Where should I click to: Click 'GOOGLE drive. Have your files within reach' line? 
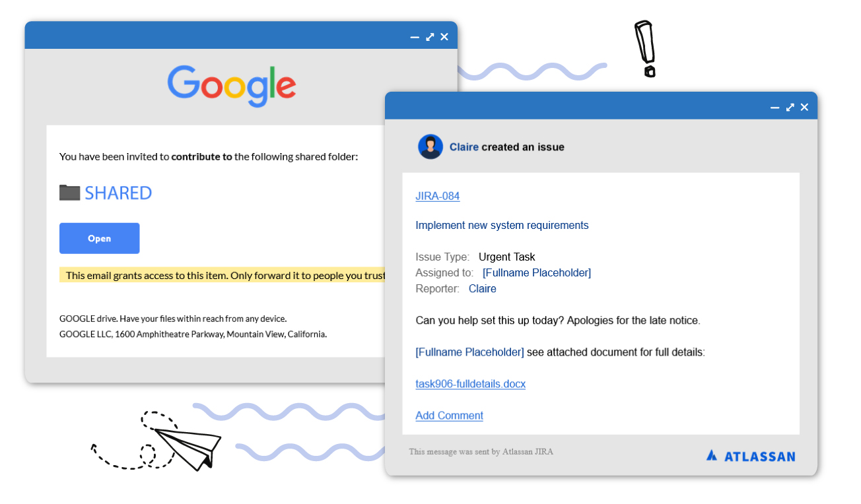click(x=173, y=318)
